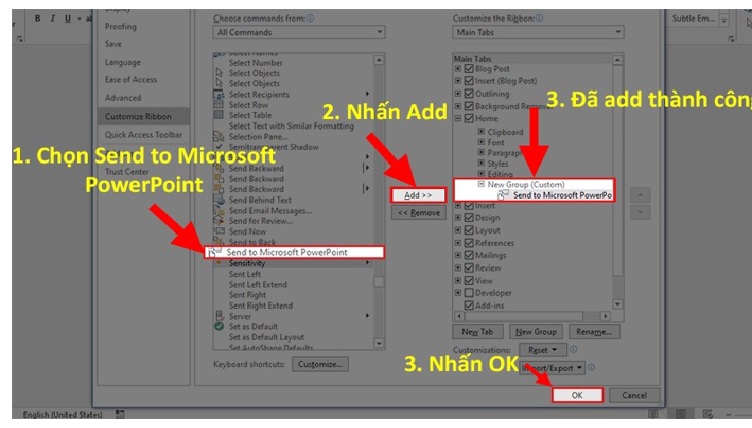Click the Send Behind Text icon

pyautogui.click(x=219, y=199)
